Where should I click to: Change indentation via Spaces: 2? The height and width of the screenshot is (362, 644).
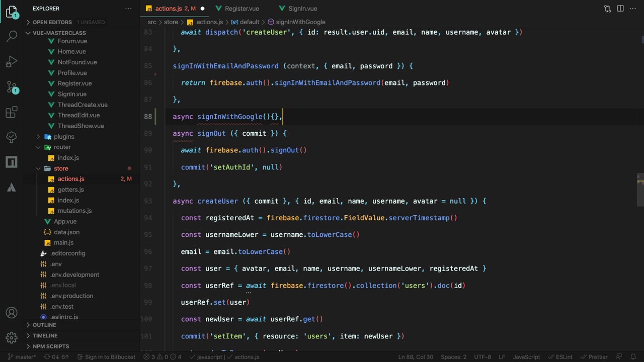click(x=454, y=357)
